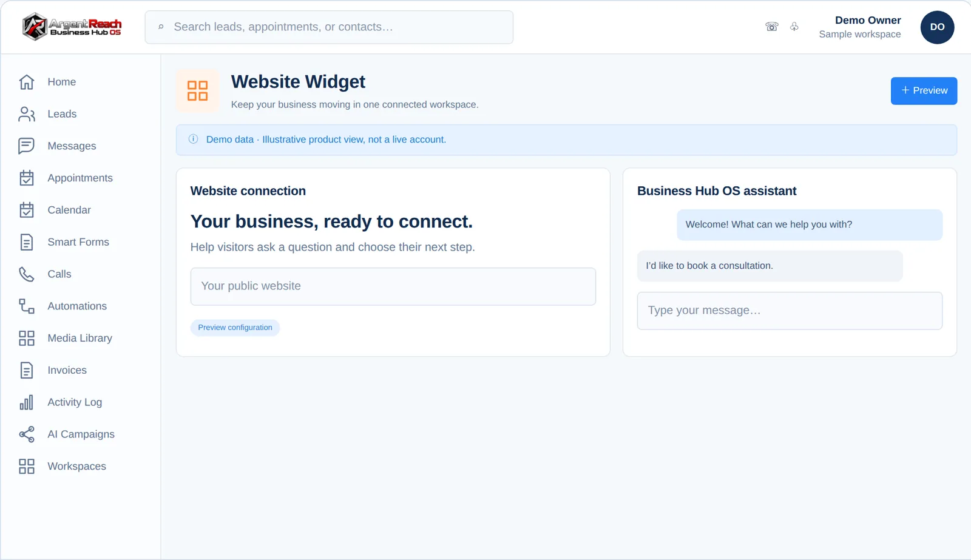Click the 'I'd like to book a consultation.' message
Viewport: 971px width, 560px height.
click(770, 266)
